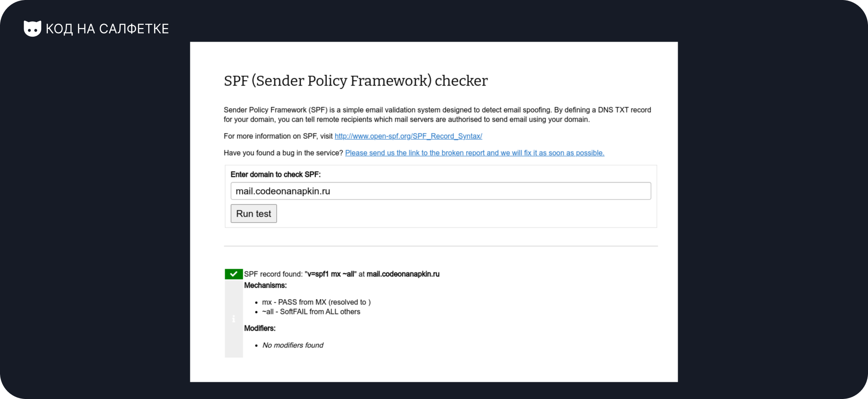The width and height of the screenshot is (868, 399).
Task: Click the No modifiers found entry
Action: point(293,345)
